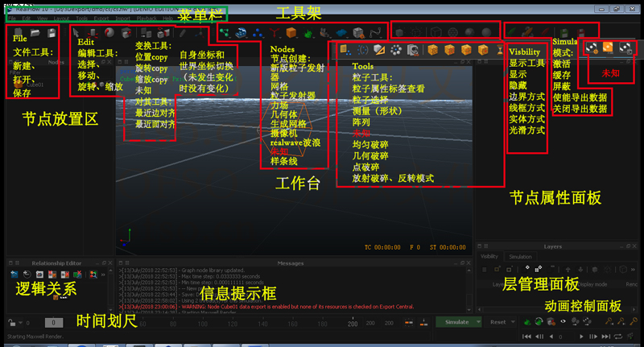Select the red sphere Rotate tool
Screen dimensions: 644x347
(108, 34)
